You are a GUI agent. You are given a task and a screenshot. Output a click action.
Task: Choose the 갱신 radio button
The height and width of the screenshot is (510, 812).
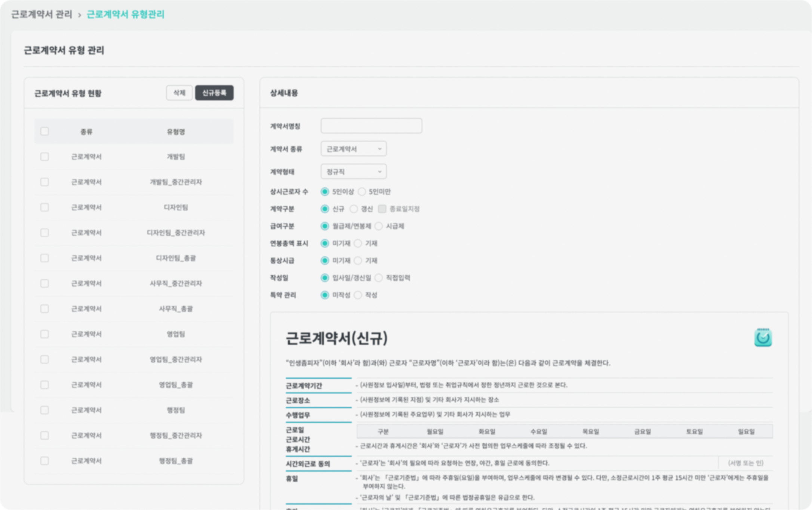[x=353, y=209]
